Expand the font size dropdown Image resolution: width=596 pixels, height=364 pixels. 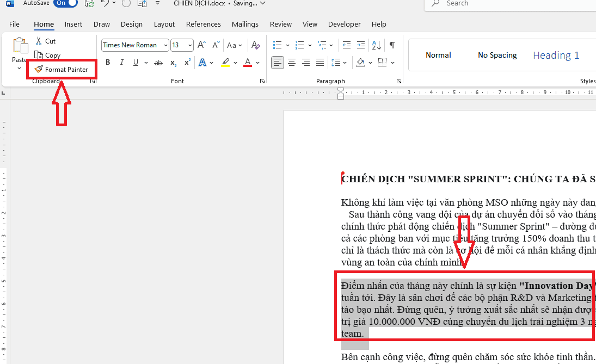click(190, 45)
